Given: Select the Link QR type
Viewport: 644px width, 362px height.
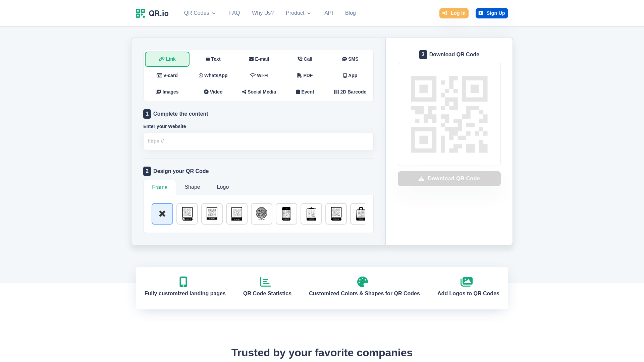Looking at the screenshot, I should [167, 59].
